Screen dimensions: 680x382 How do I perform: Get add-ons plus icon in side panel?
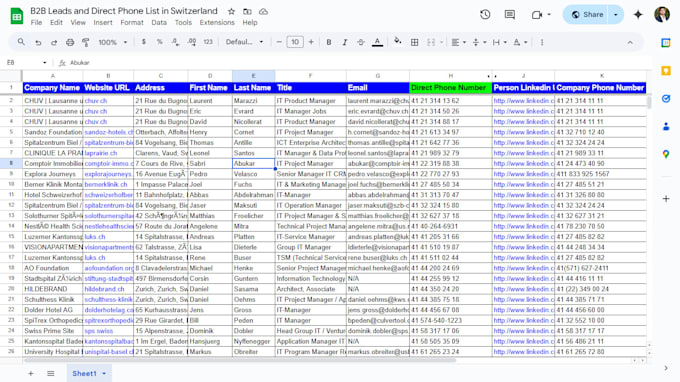[666, 199]
